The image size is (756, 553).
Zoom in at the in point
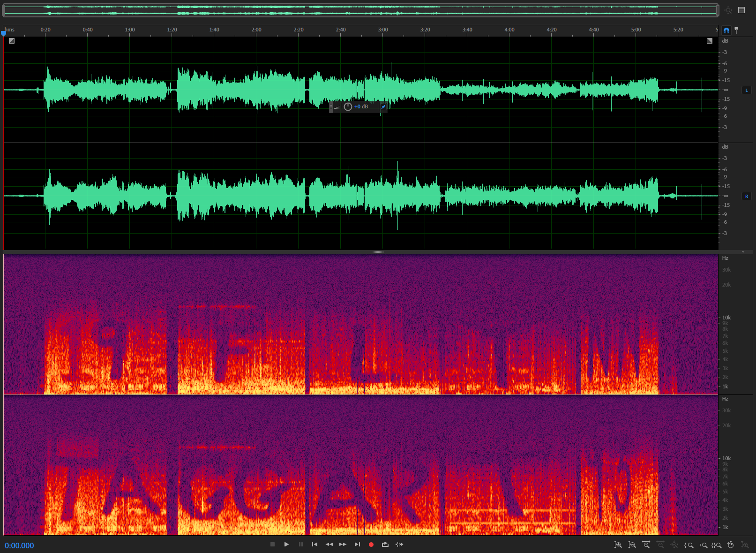point(689,545)
